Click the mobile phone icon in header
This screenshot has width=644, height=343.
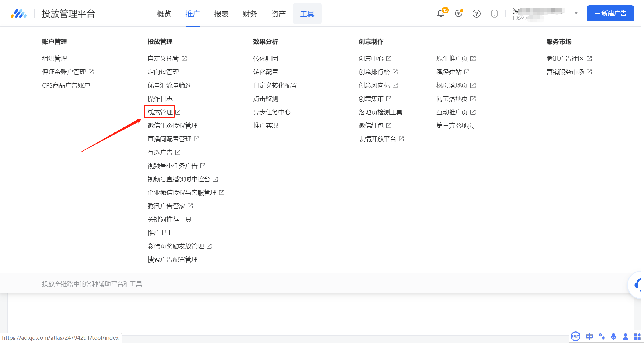[x=494, y=14]
